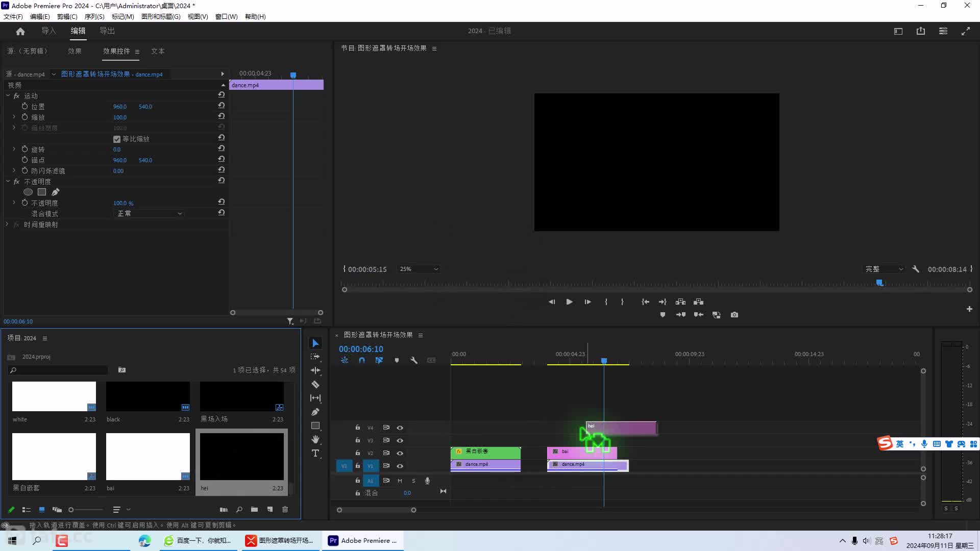Image resolution: width=980 pixels, height=551 pixels.
Task: Toggle V1 track visibility eye
Action: [400, 466]
